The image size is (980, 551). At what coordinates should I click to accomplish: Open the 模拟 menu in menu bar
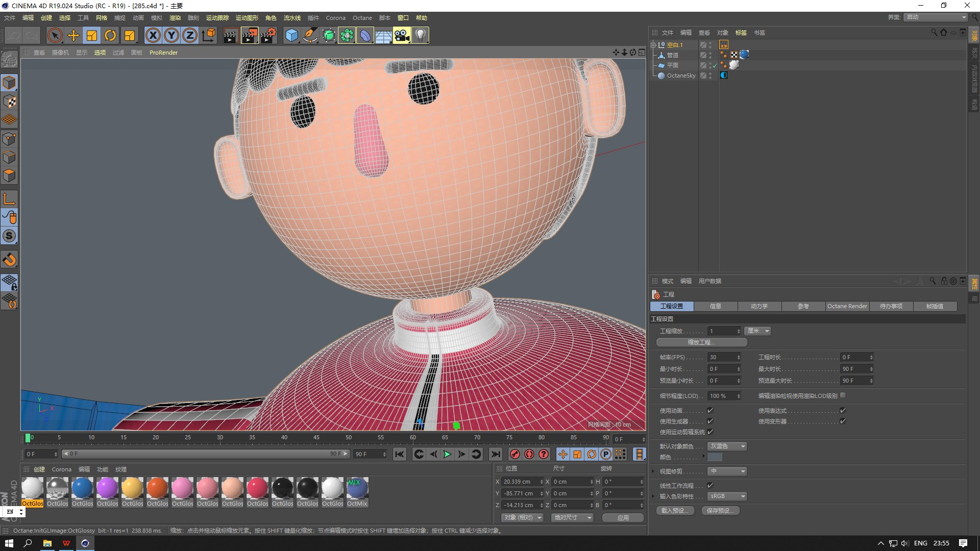[156, 18]
